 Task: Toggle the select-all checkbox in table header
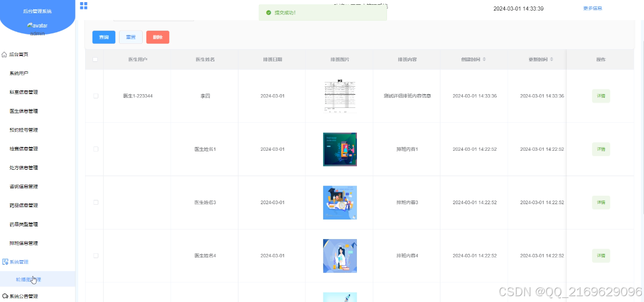point(95,59)
